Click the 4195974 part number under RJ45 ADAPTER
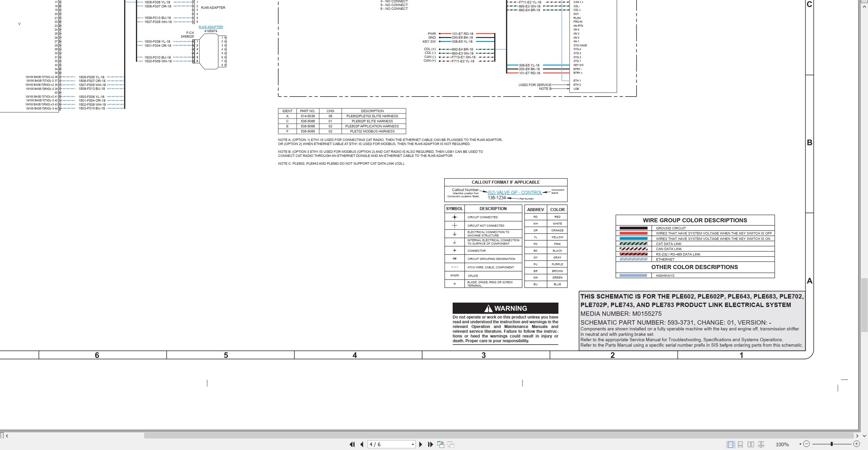This screenshot has height=450, width=868. [211, 31]
